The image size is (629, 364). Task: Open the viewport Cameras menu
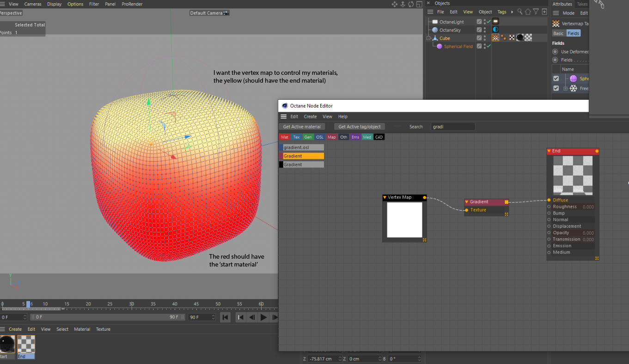coord(33,4)
